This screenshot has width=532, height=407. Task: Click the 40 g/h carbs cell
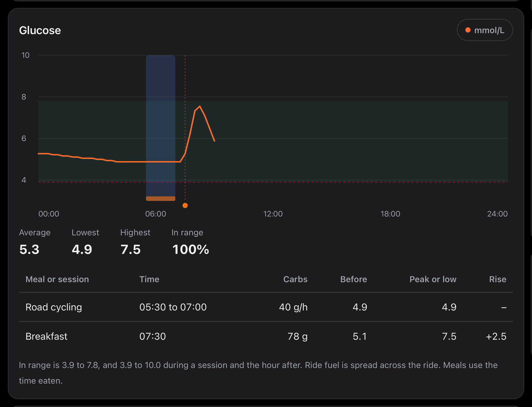point(293,307)
